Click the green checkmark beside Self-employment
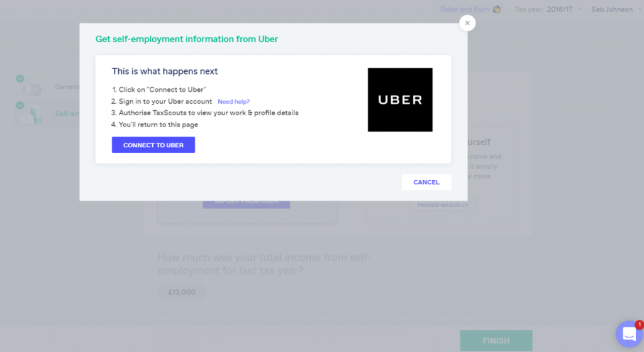This screenshot has height=352, width=644. [20, 105]
